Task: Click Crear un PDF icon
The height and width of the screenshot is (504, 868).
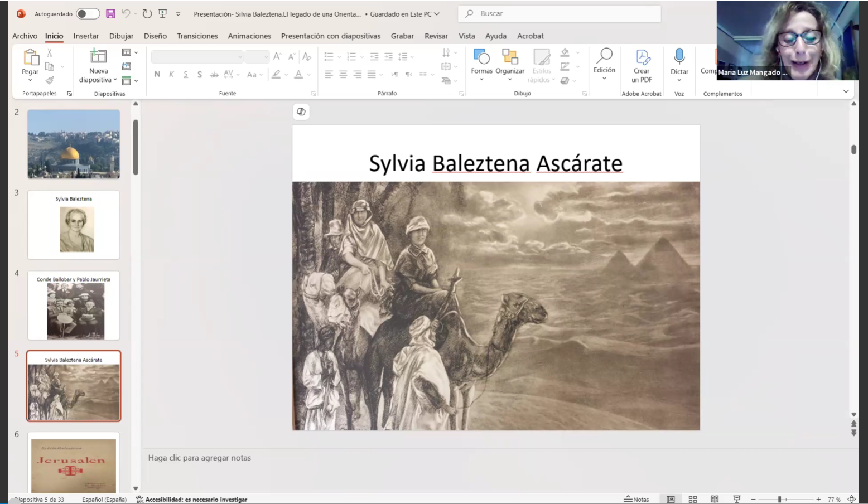Action: coord(642,57)
